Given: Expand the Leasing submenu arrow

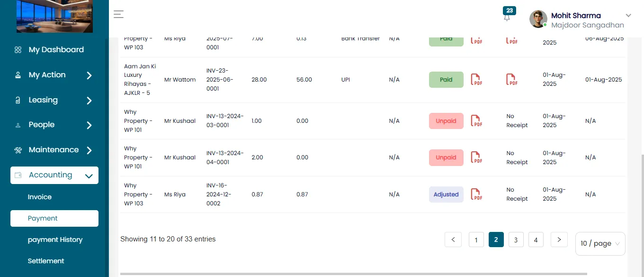Looking at the screenshot, I should (x=89, y=101).
